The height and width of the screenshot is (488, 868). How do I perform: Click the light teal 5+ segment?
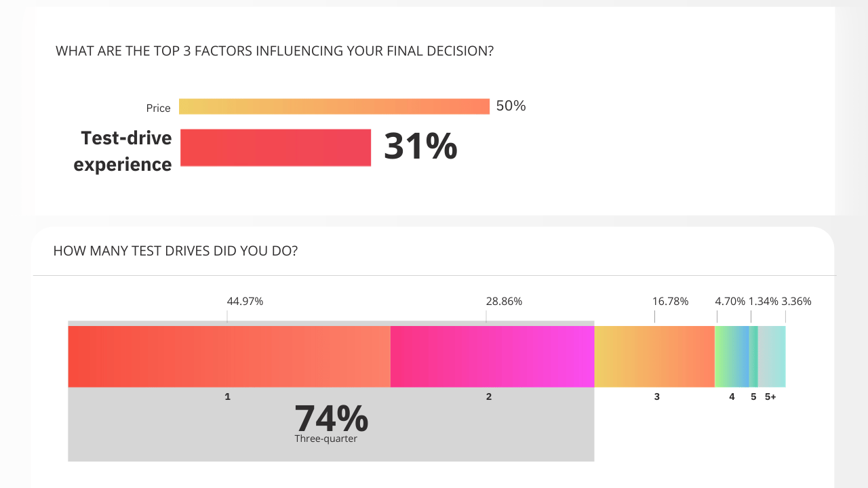(772, 357)
